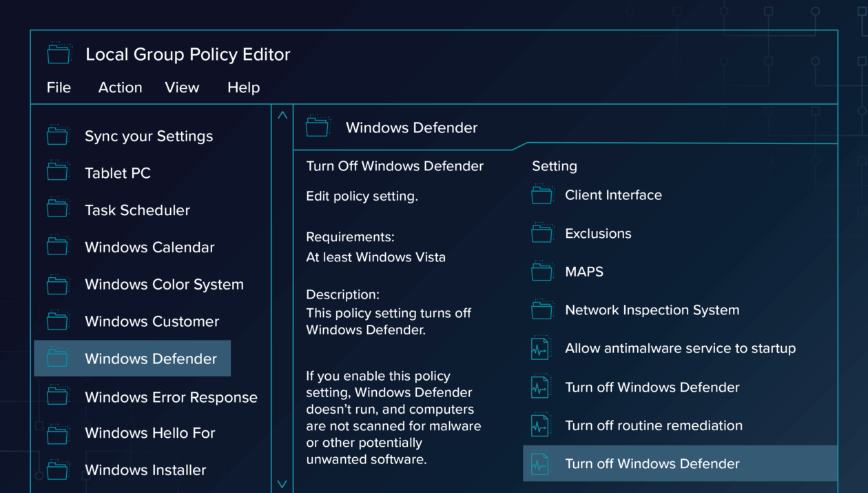Select the Tablet PC folder icon
This screenshot has width=868, height=493.
coord(58,172)
